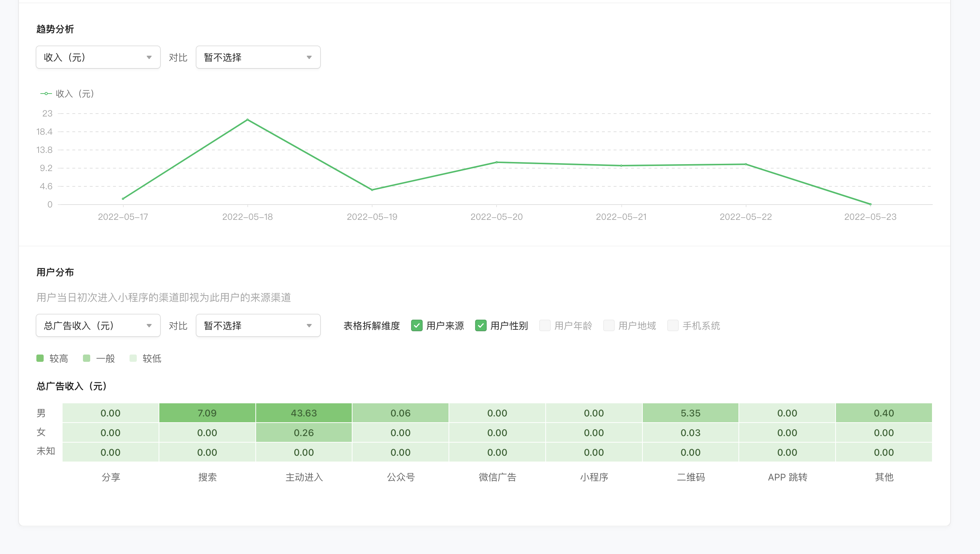
Task: Enable the 用户年龄 checkbox
Action: 545,325
